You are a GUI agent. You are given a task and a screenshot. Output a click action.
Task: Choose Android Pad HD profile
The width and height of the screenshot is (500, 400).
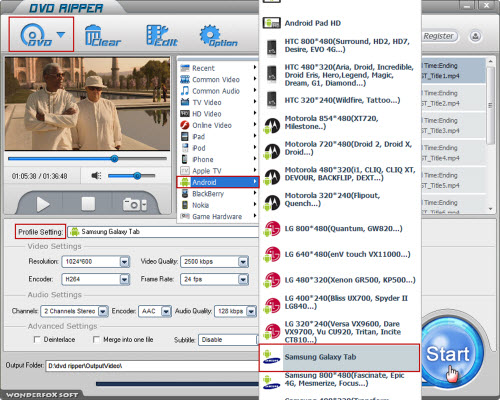click(339, 23)
